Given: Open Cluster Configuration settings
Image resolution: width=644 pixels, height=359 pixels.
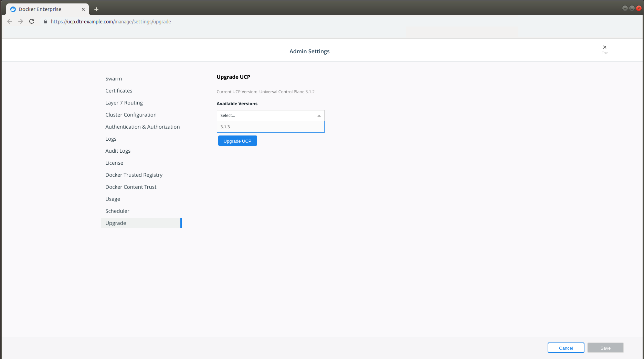Looking at the screenshot, I should coord(131,115).
